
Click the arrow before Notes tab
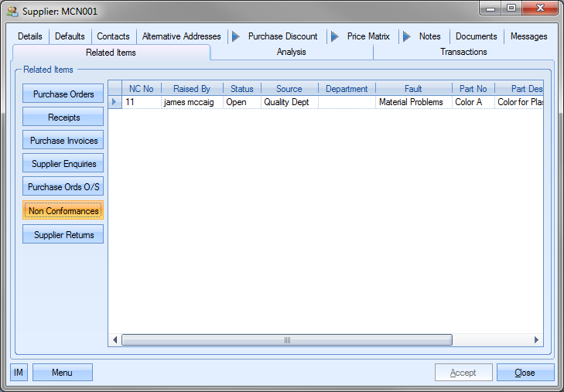pyautogui.click(x=406, y=36)
